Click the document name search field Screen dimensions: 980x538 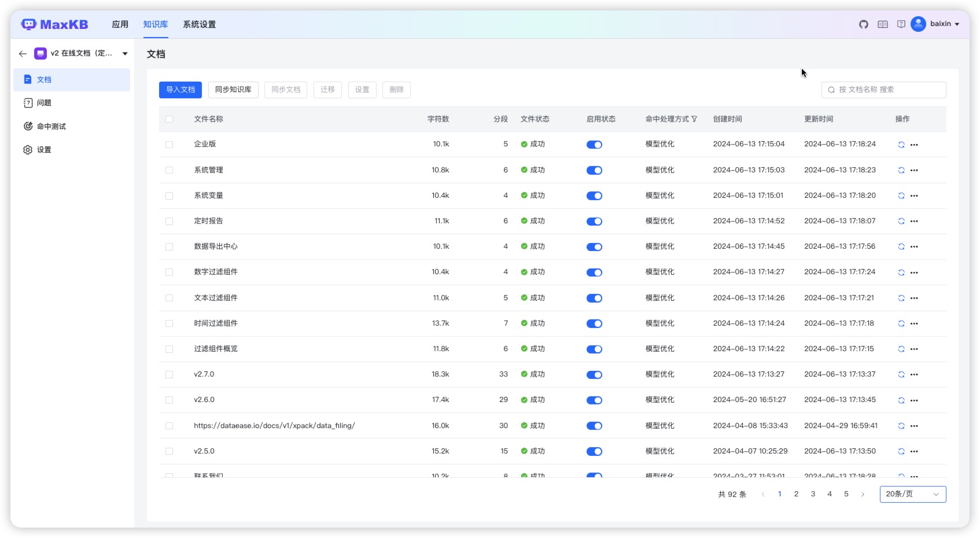tap(883, 90)
